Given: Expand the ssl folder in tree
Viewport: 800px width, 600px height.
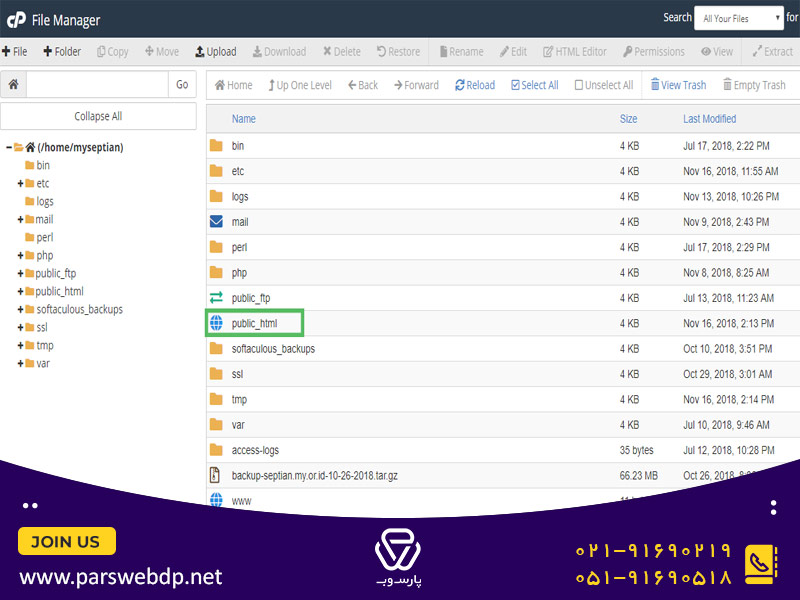Looking at the screenshot, I should coord(20,328).
